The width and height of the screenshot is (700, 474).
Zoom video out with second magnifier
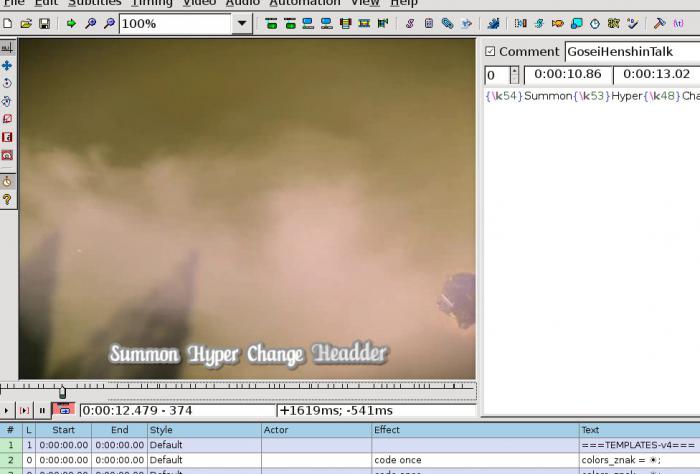[109, 23]
